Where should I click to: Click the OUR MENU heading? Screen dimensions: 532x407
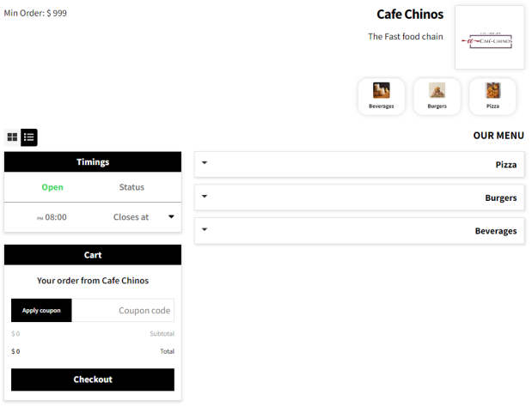[498, 136]
